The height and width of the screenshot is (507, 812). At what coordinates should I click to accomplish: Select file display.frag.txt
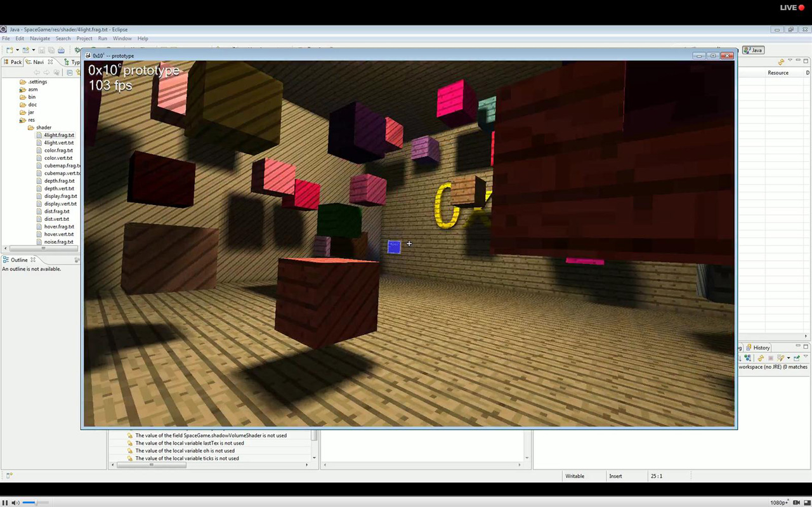point(56,196)
